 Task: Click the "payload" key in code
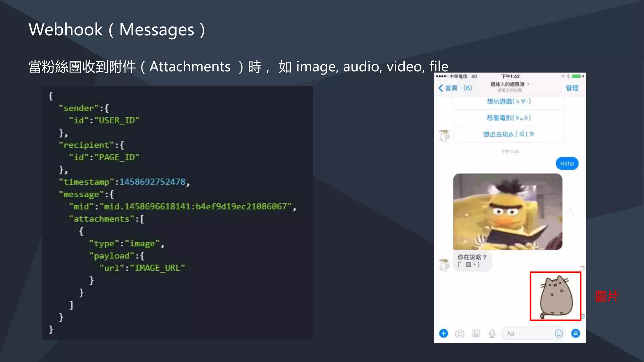coord(112,256)
